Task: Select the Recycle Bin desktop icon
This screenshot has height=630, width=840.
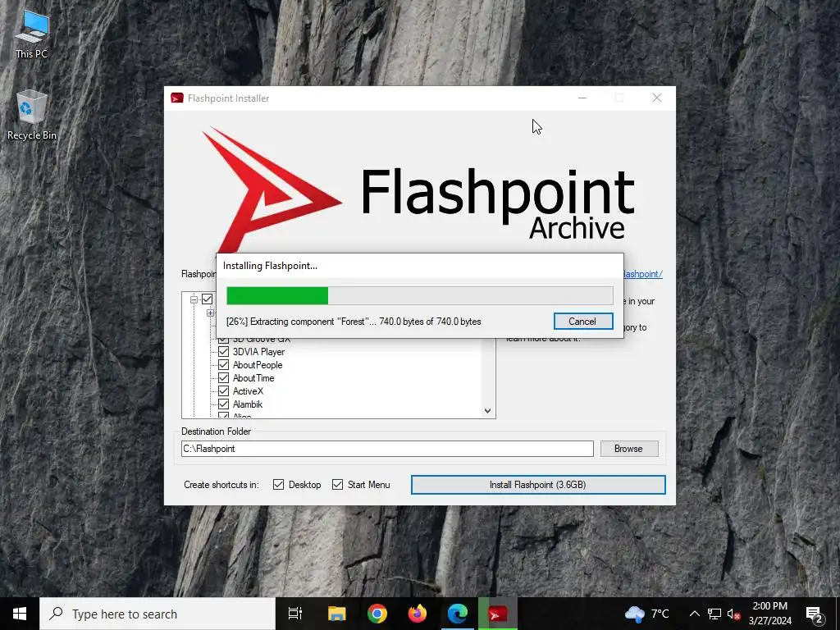Action: (32, 115)
